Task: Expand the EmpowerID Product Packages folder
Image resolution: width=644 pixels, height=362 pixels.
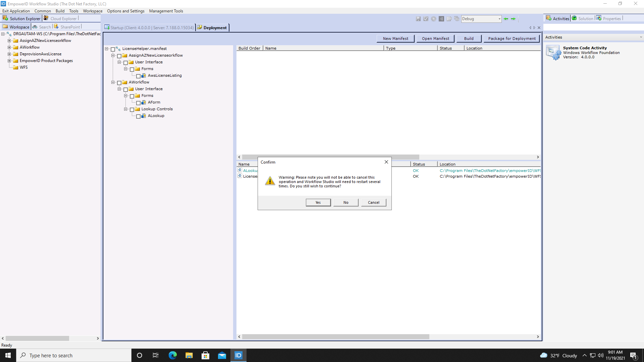Action: [x=9, y=61]
